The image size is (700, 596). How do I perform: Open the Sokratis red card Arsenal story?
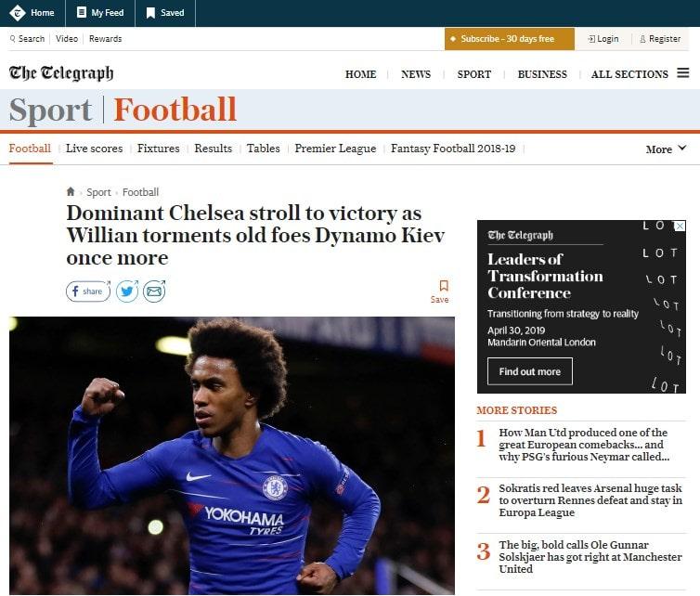590,500
